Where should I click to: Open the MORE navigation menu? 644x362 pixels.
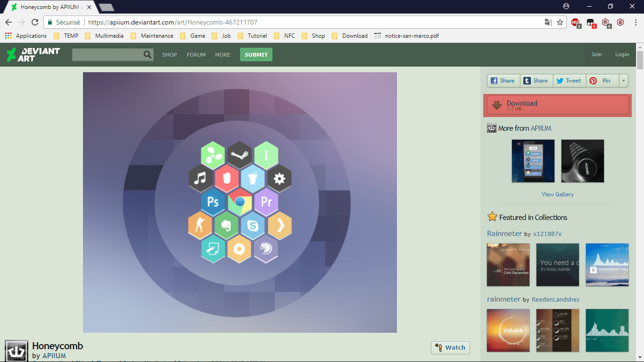(223, 55)
